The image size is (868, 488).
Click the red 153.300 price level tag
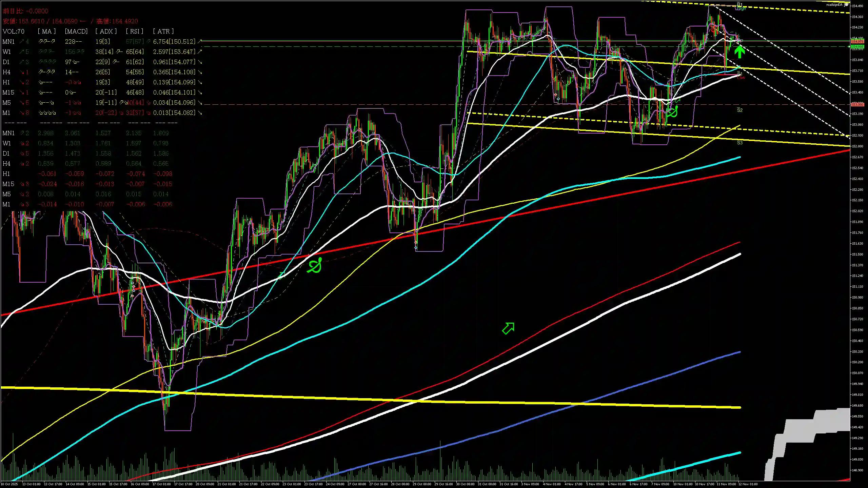click(x=857, y=104)
